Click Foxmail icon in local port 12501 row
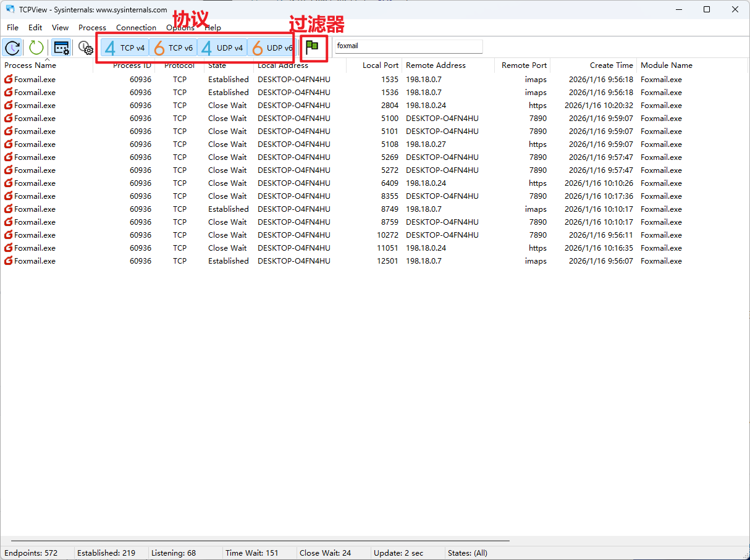The width and height of the screenshot is (750, 560). (x=9, y=261)
